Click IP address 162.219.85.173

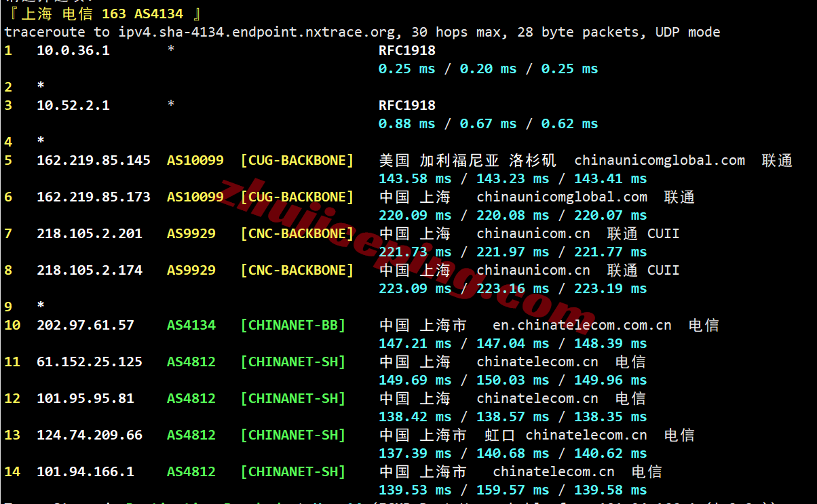pos(94,197)
